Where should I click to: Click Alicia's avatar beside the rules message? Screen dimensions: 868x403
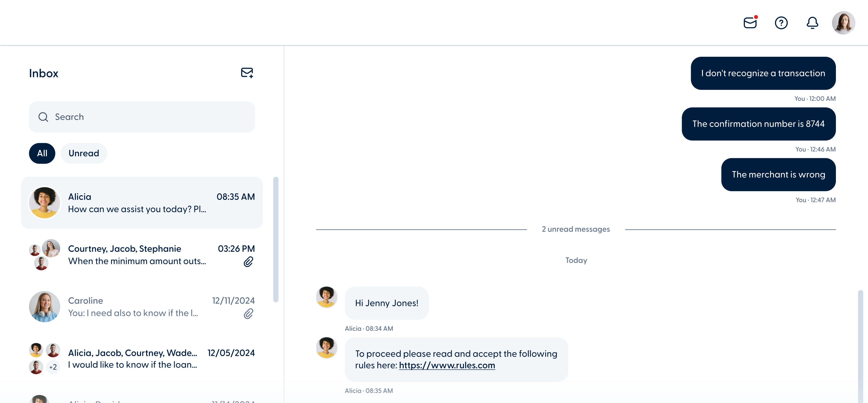tap(327, 347)
